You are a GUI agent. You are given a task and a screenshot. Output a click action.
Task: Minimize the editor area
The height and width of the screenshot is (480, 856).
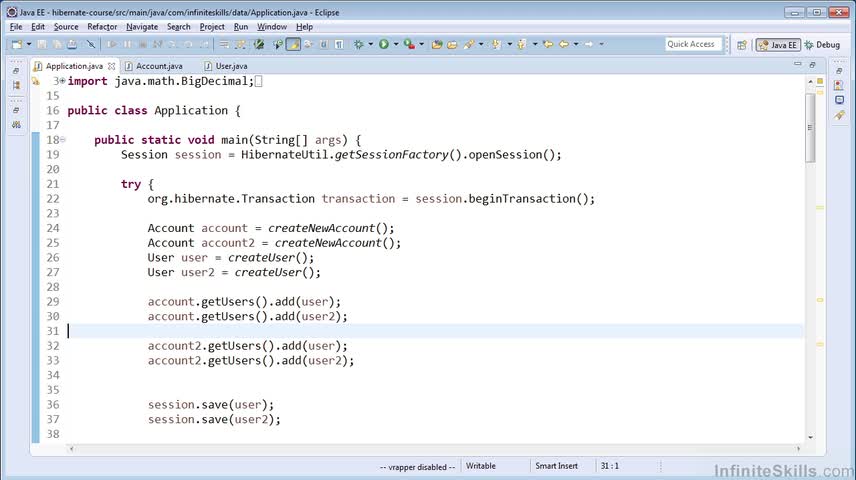point(798,64)
